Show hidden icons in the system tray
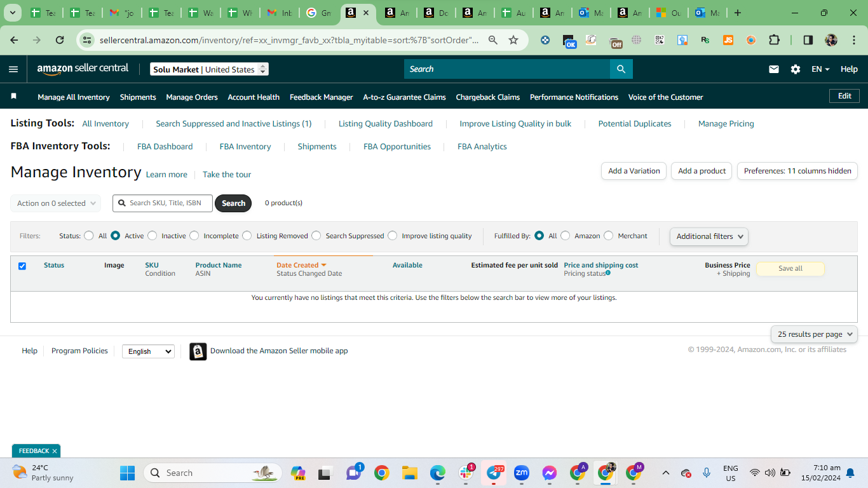This screenshot has height=488, width=868. coord(666,473)
